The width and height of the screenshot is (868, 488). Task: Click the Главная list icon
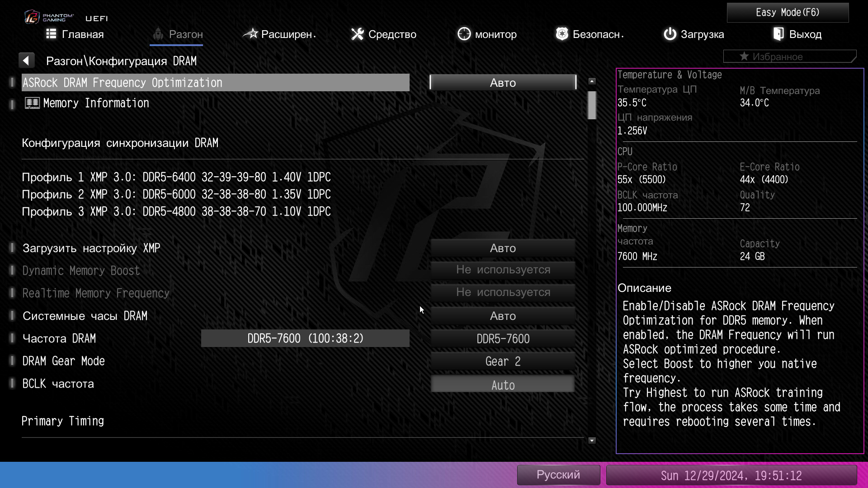coord(51,34)
